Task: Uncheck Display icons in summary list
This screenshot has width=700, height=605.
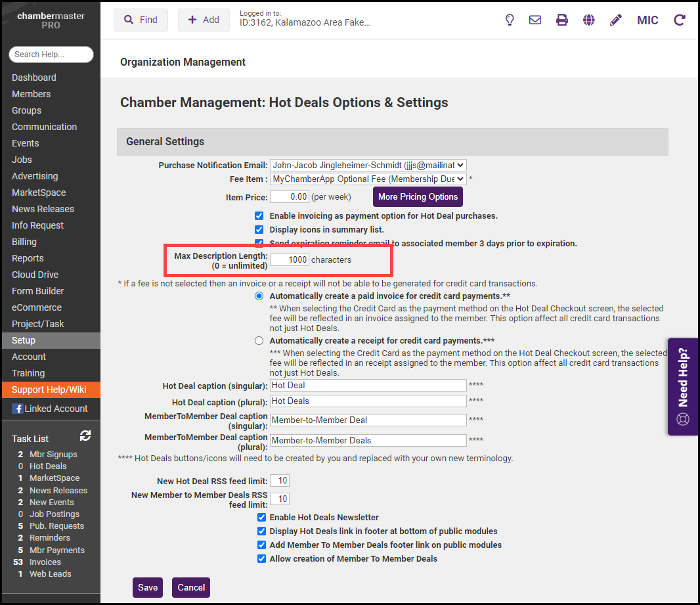Action: coord(259,229)
